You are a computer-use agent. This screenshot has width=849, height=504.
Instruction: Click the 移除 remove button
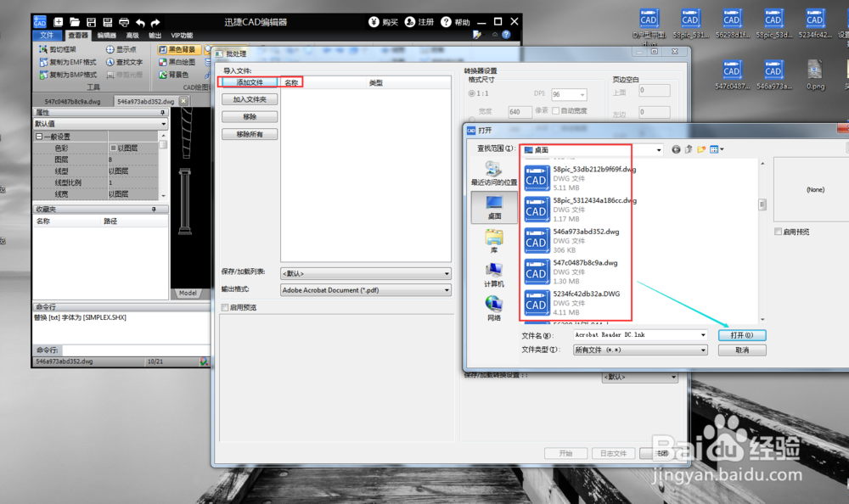250,117
